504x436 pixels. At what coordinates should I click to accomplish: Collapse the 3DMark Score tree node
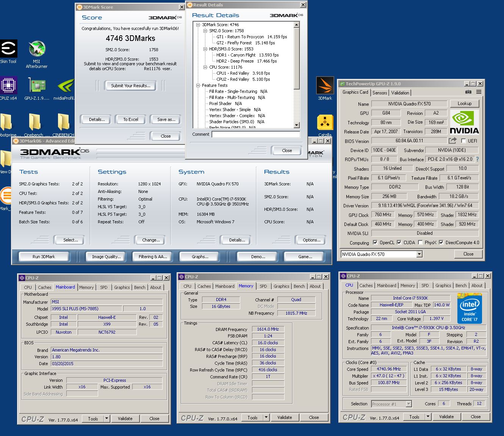(x=198, y=25)
